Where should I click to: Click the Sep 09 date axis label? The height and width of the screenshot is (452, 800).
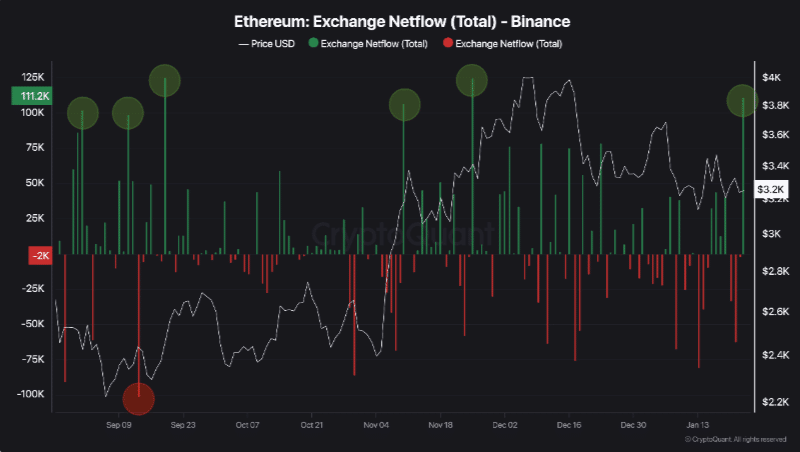[x=119, y=425]
